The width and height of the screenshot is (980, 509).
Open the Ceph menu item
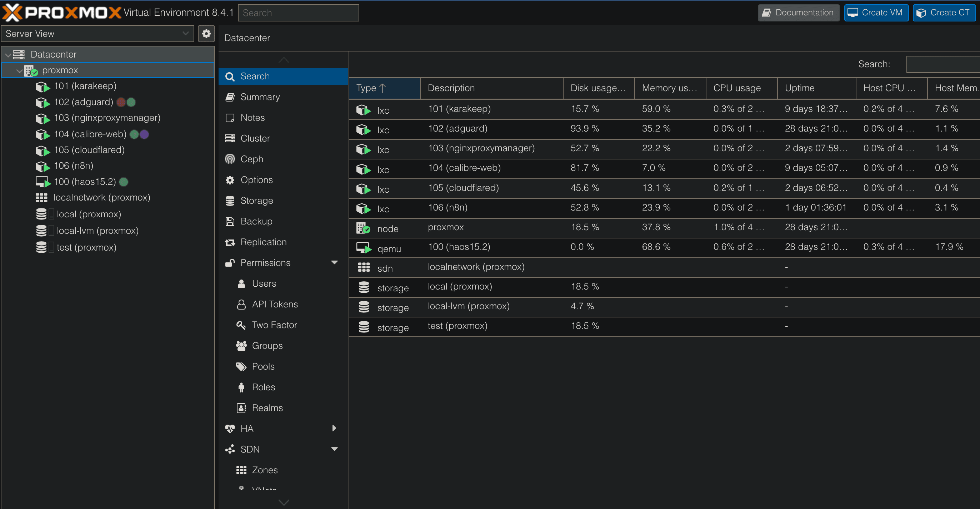point(284,159)
